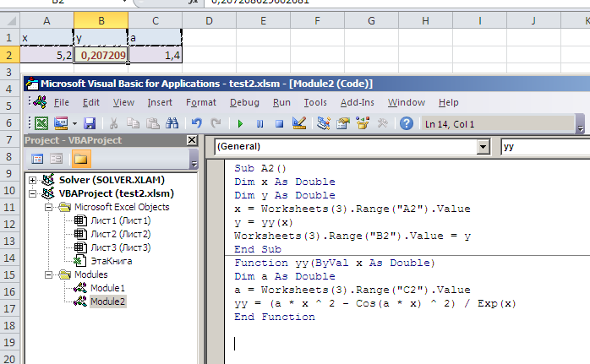590x364 pixels.
Task: Click the Paste clipboard icon
Action: (152, 123)
